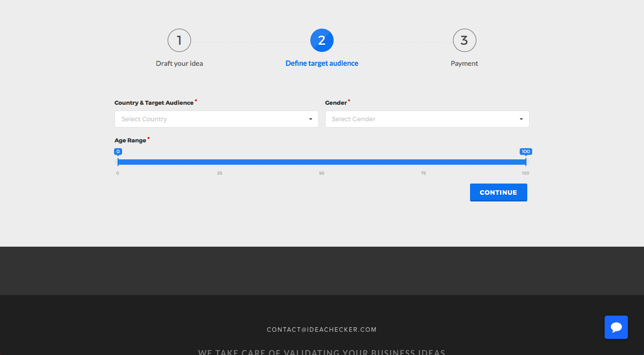
Task: Click the Gender field label
Action: pos(336,103)
